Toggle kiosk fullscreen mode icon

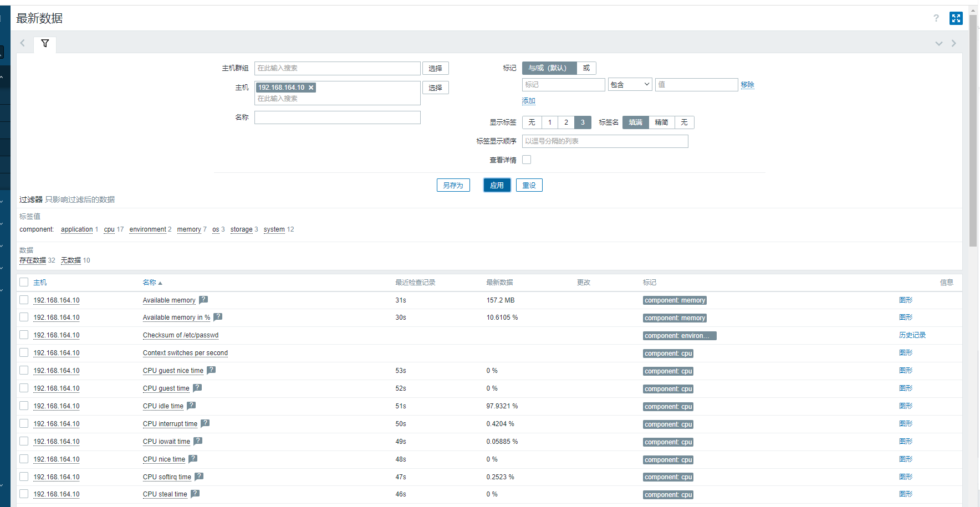click(956, 18)
